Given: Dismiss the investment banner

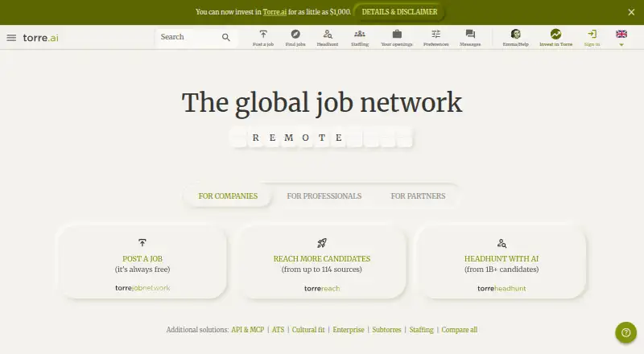Looking at the screenshot, I should click(631, 12).
